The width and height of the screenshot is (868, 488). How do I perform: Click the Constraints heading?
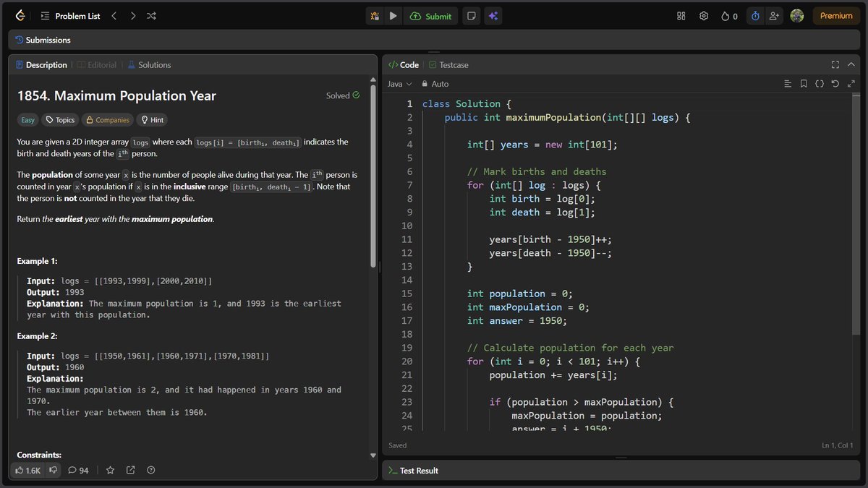click(x=39, y=455)
